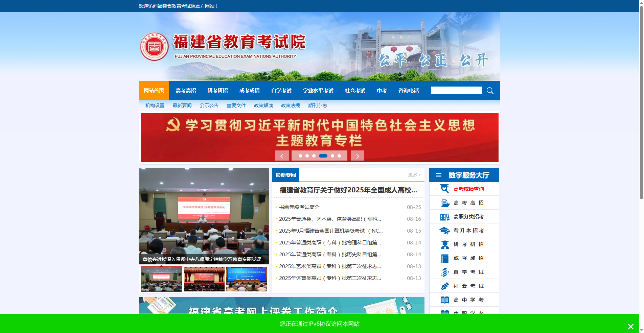Advance carousel with the right arrow
644x333 pixels.
[x=357, y=156]
